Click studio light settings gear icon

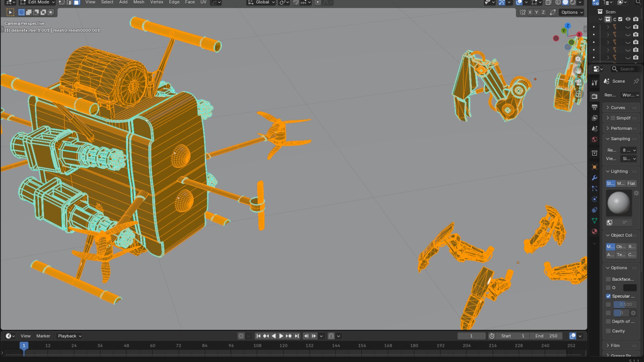click(636, 193)
